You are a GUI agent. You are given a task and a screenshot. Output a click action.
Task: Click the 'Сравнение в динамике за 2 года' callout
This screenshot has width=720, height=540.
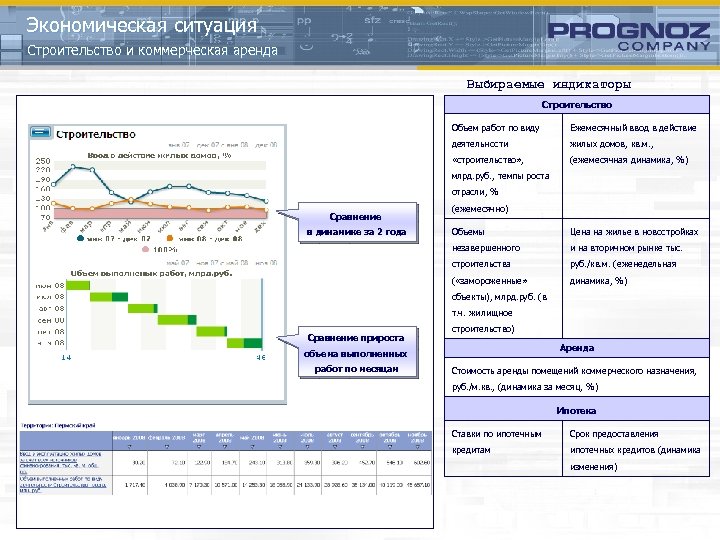point(358,223)
